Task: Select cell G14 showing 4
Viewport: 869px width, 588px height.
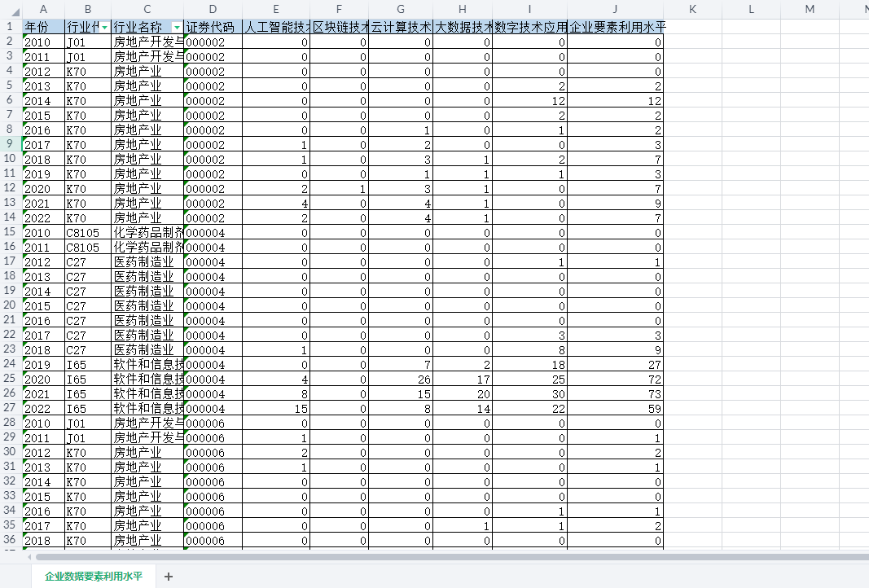Action: [401, 217]
